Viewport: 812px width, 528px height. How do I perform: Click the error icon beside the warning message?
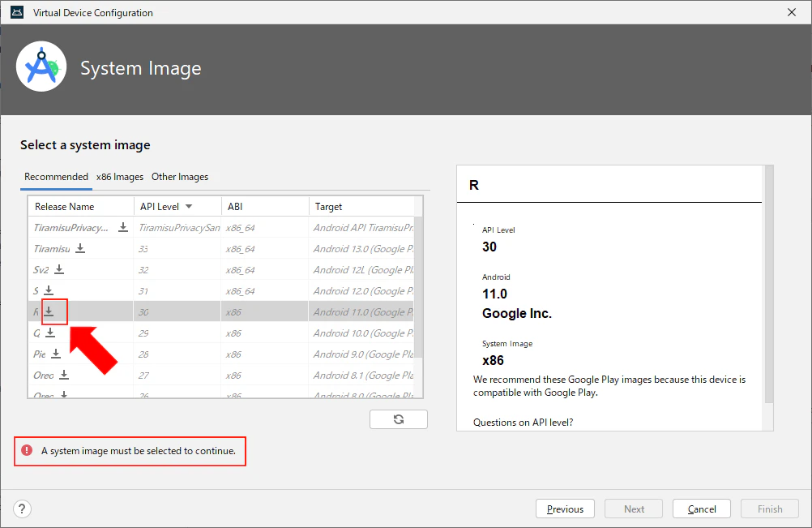tap(27, 450)
